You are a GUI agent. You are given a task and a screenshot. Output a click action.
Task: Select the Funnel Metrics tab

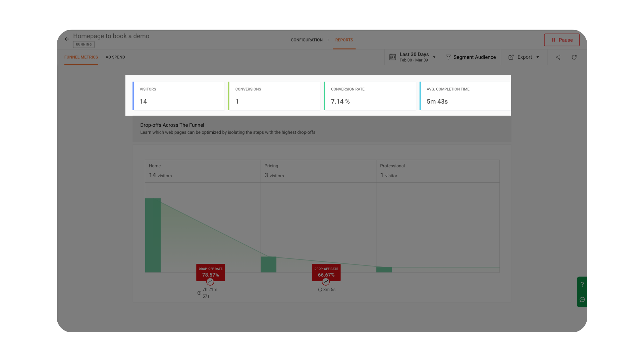coord(81,57)
